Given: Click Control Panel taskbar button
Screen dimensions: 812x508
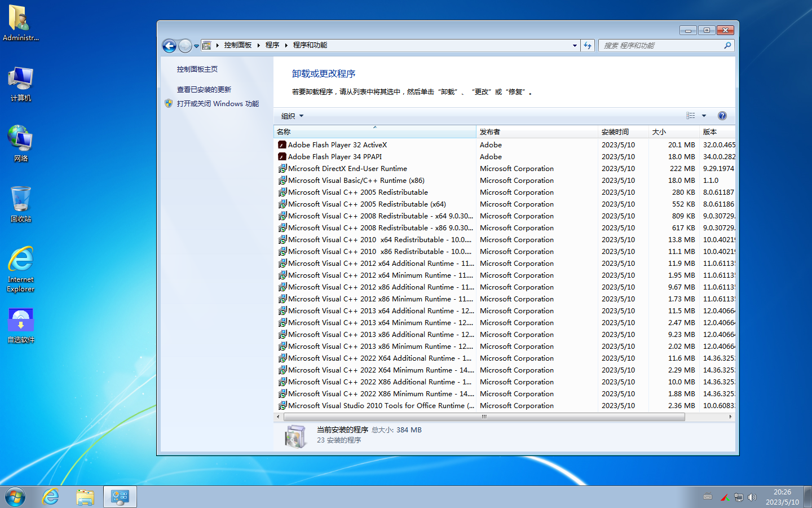Looking at the screenshot, I should coord(120,497).
